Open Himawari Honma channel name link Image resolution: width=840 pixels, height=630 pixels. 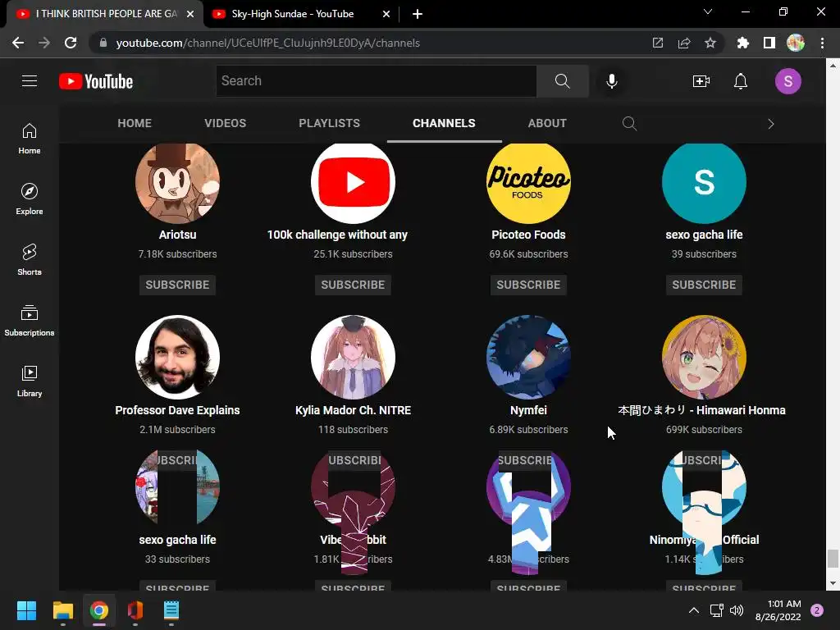pyautogui.click(x=702, y=410)
